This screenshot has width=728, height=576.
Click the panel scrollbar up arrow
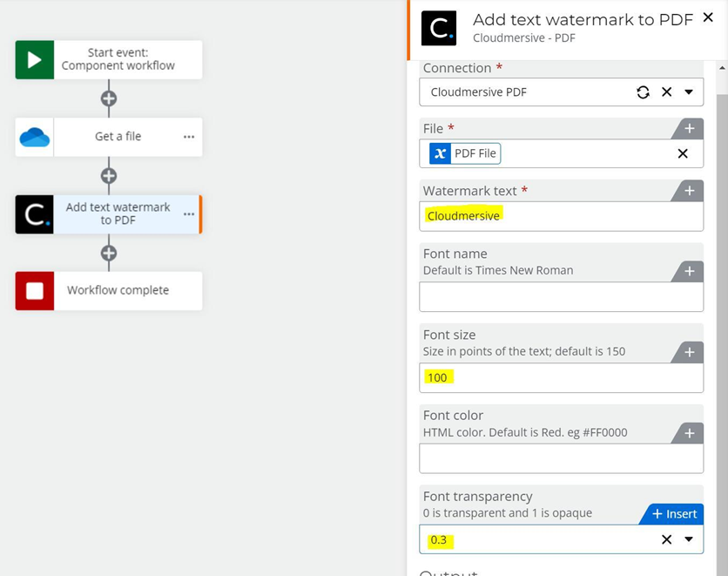[x=722, y=68]
